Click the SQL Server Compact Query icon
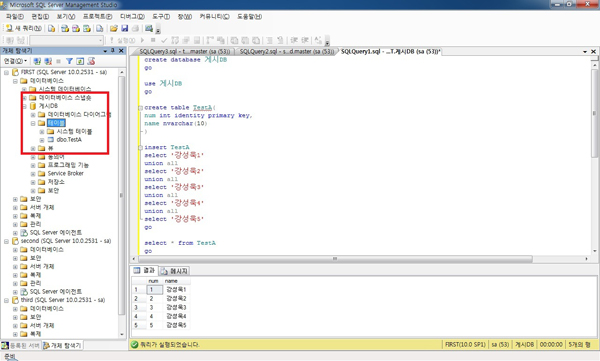Image resolution: width=600 pixels, height=361 pixels. 99,28
